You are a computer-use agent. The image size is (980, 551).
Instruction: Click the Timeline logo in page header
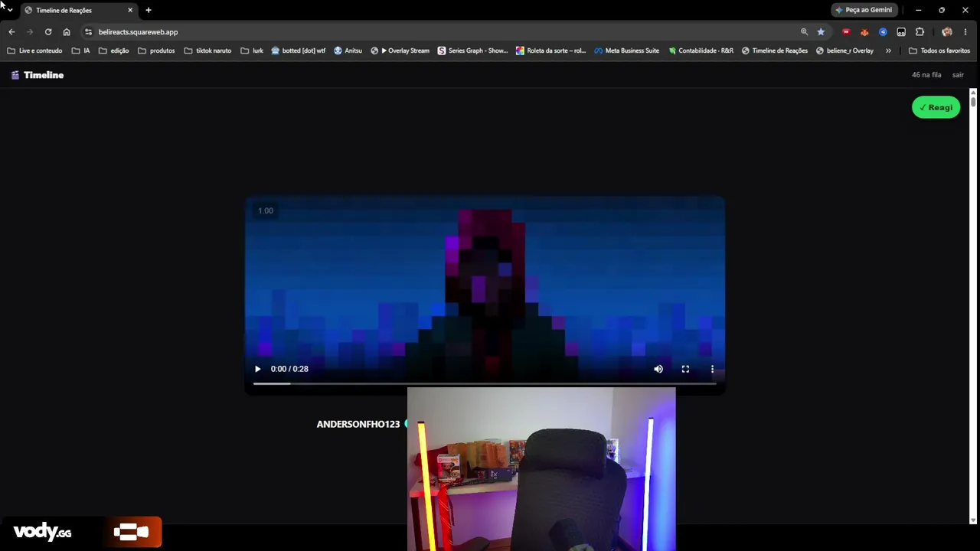(38, 75)
